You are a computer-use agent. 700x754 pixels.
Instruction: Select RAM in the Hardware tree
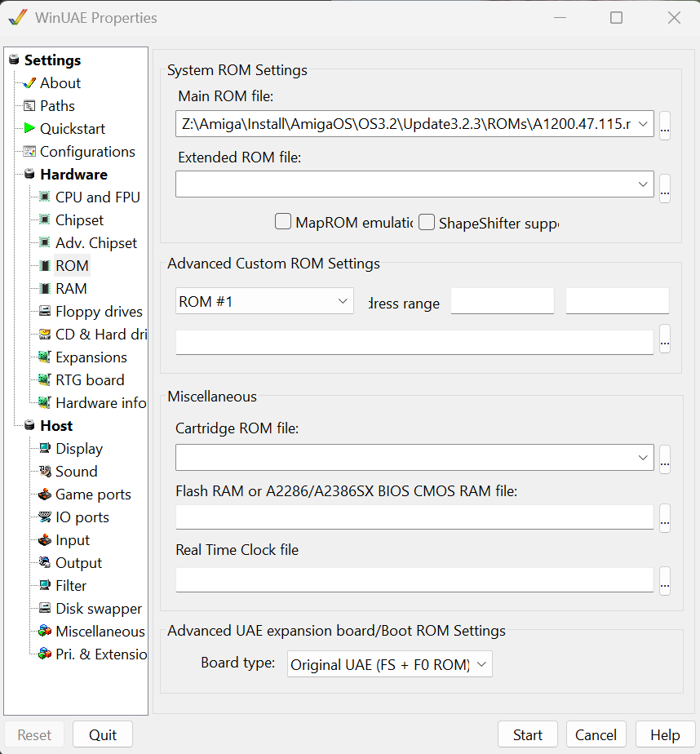point(71,288)
